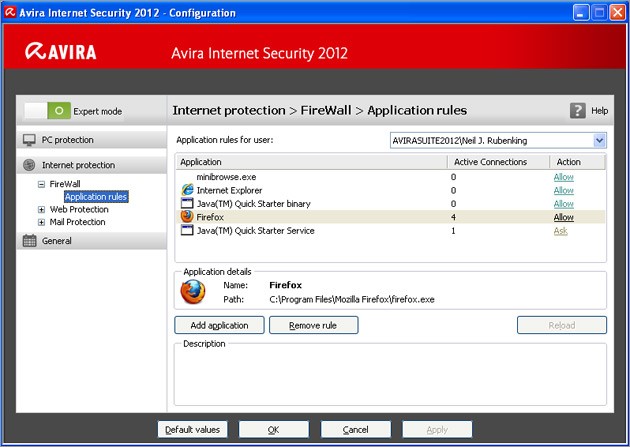
Task: Sort by the Active Connections column header
Action: point(498,162)
